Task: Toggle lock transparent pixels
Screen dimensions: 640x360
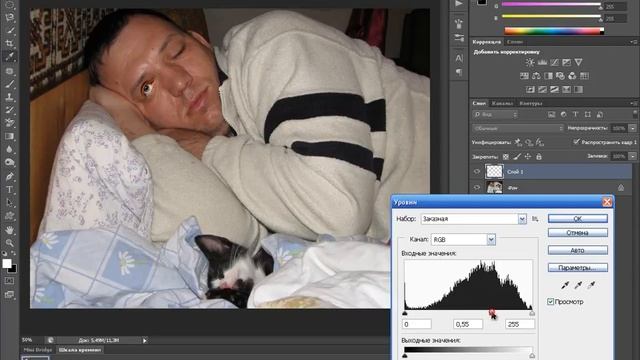Action: pyautogui.click(x=506, y=157)
